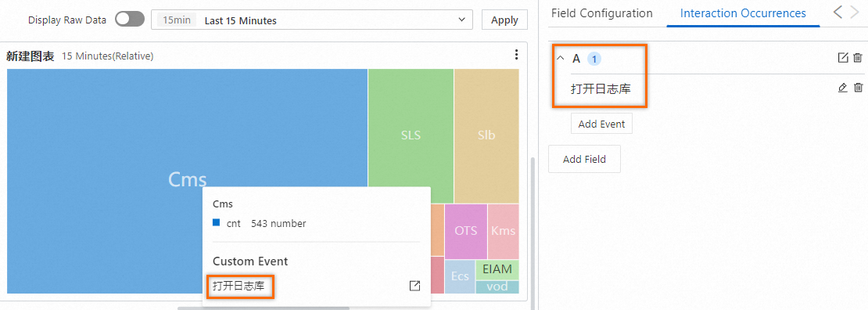Click the Add Event button
Image resolution: width=868 pixels, height=310 pixels.
coord(601,124)
